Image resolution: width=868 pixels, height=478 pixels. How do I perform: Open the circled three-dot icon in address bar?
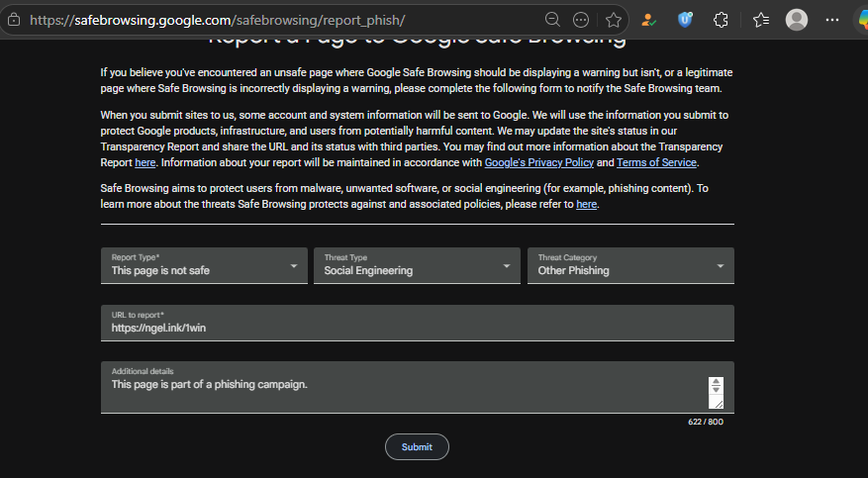[x=580, y=20]
